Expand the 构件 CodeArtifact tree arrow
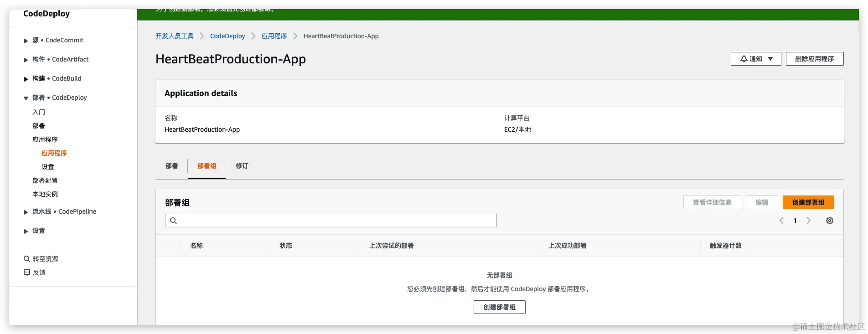Viewport: 868px width, 334px height. [x=26, y=60]
